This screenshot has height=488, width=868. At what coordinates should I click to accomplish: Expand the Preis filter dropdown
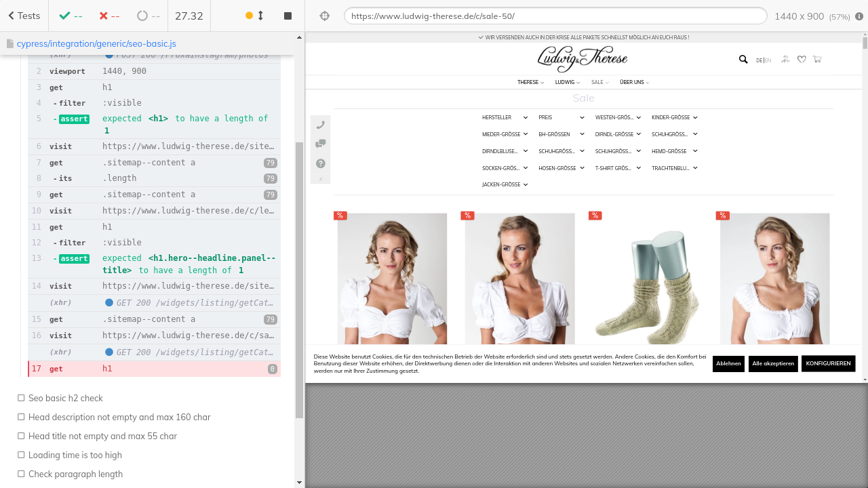pos(561,117)
